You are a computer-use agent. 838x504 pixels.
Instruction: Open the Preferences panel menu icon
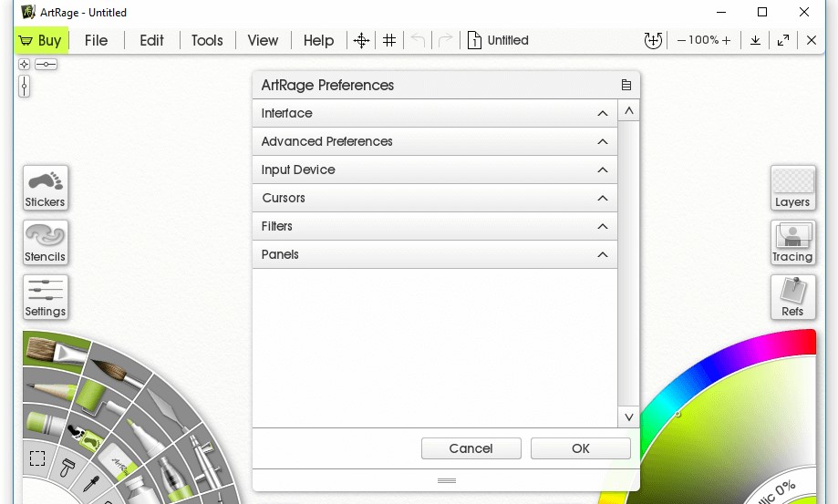click(626, 85)
